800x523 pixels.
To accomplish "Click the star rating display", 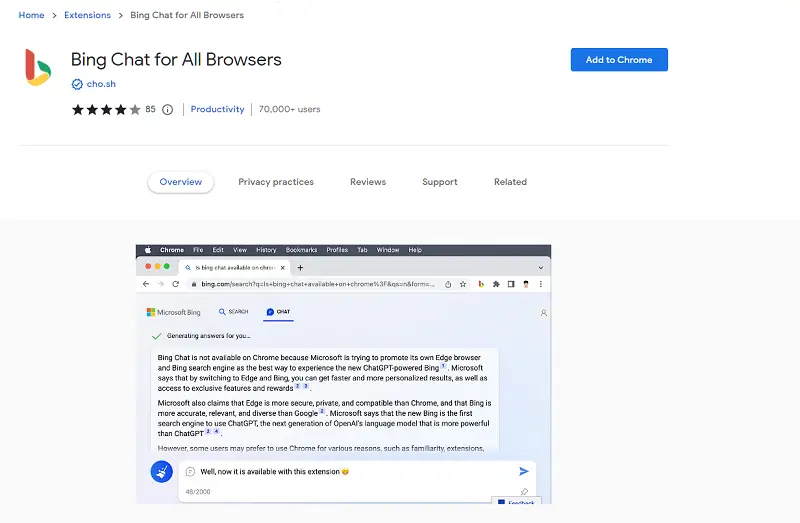I will click(106, 109).
